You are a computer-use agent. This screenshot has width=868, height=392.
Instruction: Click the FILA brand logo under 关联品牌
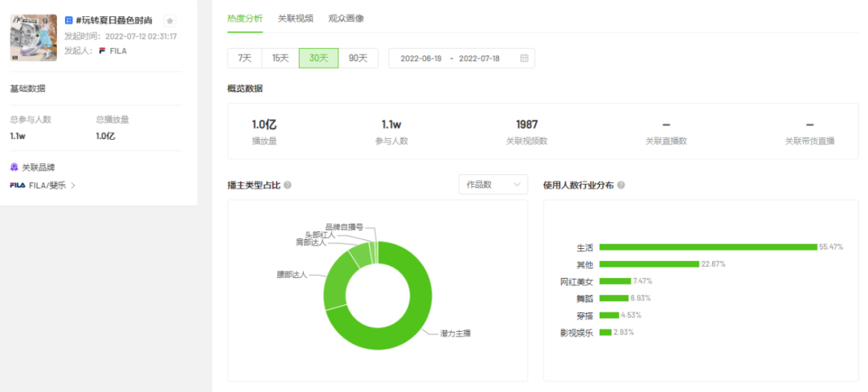tap(18, 186)
